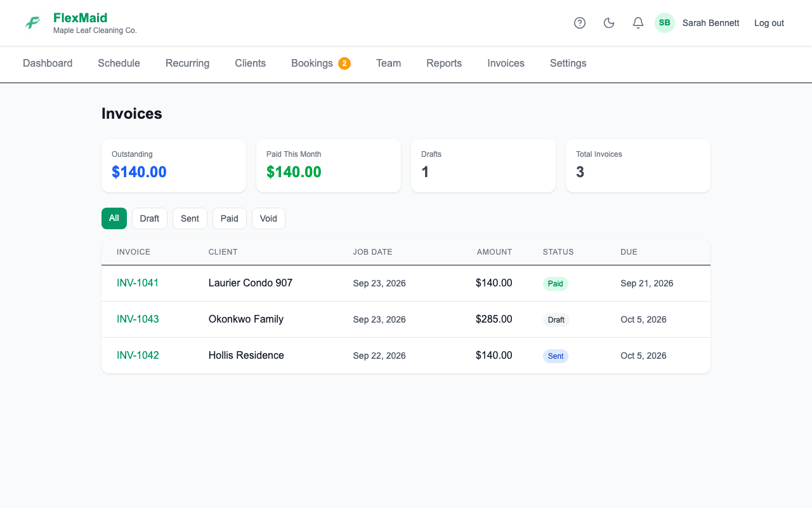The image size is (812, 508).
Task: Filter invoices by Draft
Action: [150, 218]
